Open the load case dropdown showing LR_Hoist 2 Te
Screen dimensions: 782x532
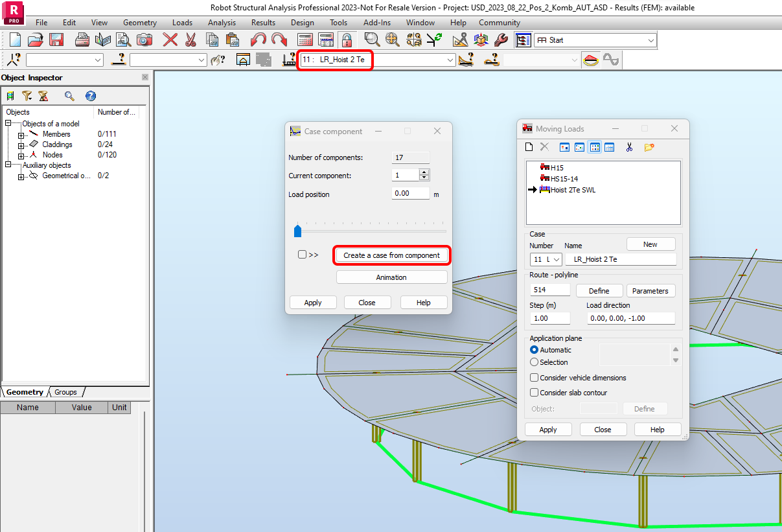click(450, 60)
